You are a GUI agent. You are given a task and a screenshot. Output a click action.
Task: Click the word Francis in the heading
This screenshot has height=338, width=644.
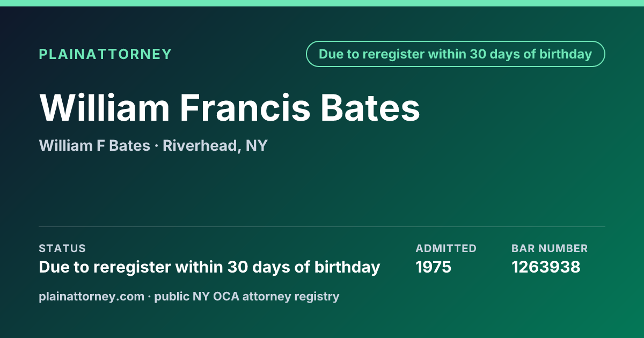click(245, 108)
